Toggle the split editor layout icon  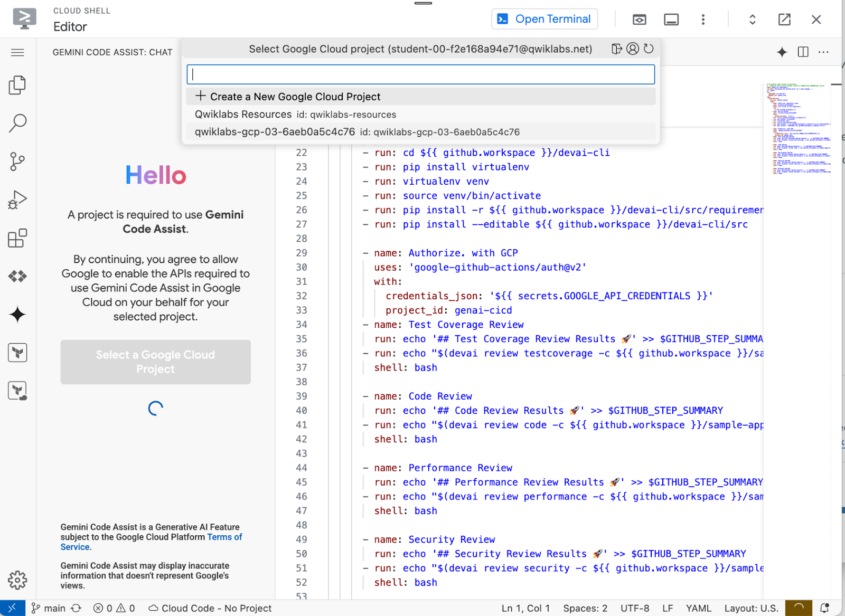[803, 52]
